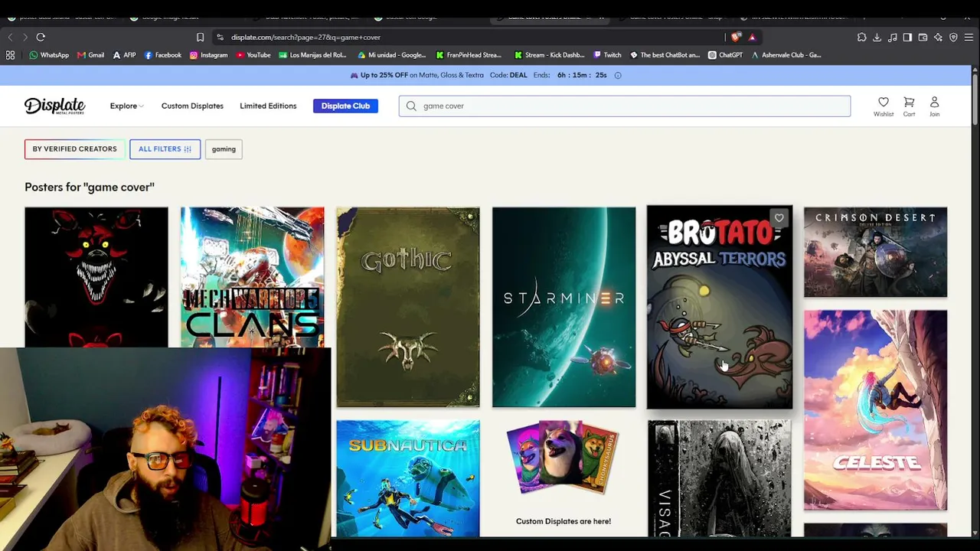Viewport: 980px width, 551px height.
Task: Open the Ashenvale Club bookmark
Action: 786,55
